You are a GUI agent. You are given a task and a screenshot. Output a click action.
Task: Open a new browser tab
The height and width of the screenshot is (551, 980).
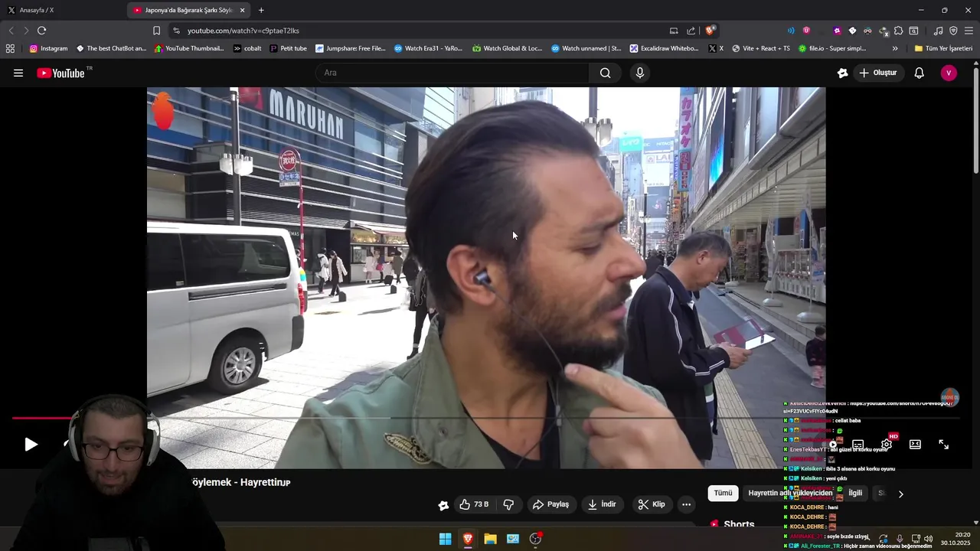click(x=261, y=10)
